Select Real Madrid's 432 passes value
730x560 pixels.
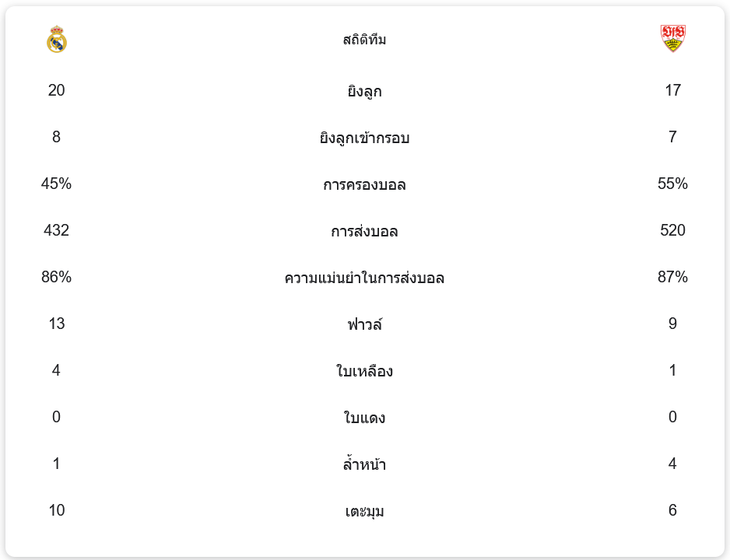tap(57, 230)
